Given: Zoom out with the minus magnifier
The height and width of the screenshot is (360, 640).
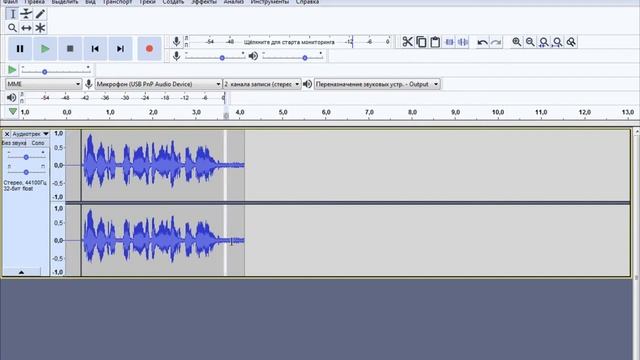Looking at the screenshot, I should pos(530,42).
